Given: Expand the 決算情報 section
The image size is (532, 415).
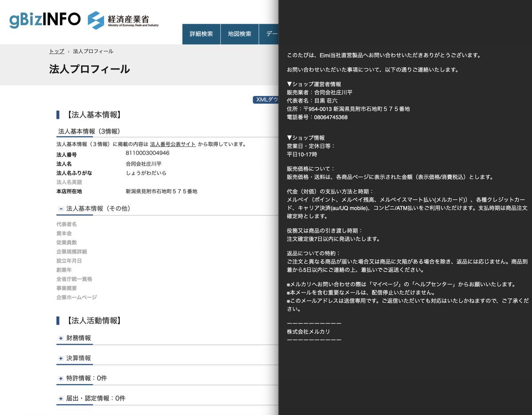Looking at the screenshot, I should 61,358.
